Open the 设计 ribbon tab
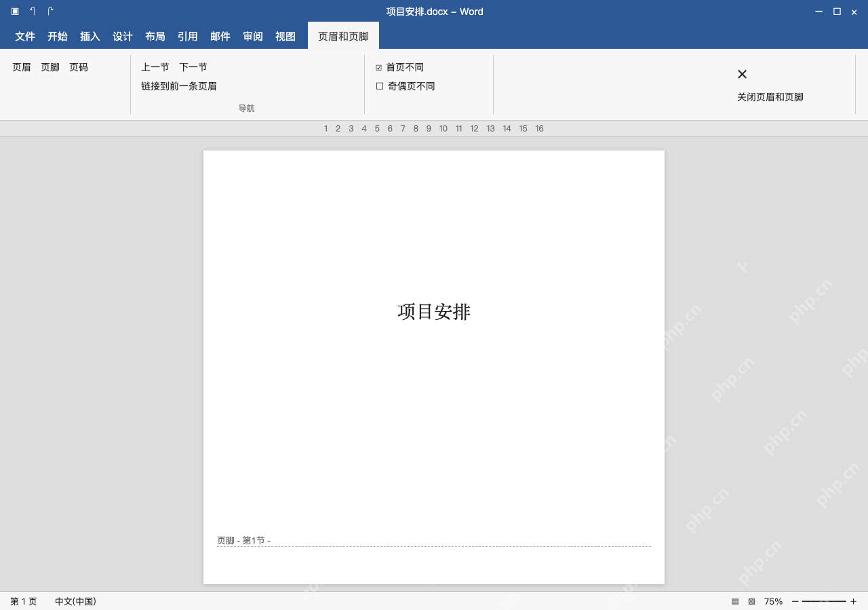The width and height of the screenshot is (868, 610). (x=123, y=37)
